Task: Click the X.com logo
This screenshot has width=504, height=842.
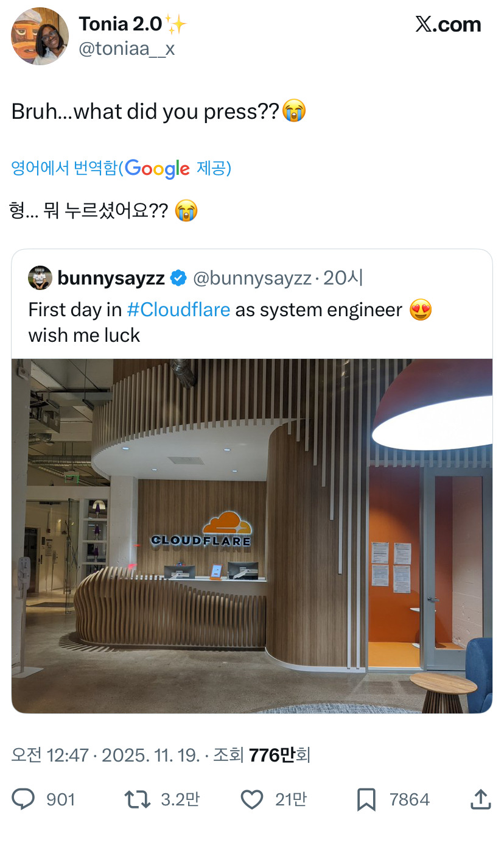Action: point(448,24)
